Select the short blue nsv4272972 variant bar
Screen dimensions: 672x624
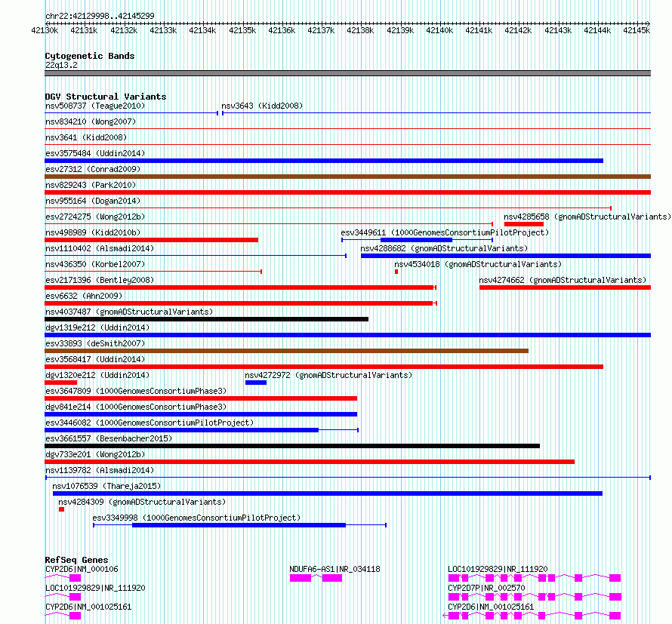pos(256,383)
